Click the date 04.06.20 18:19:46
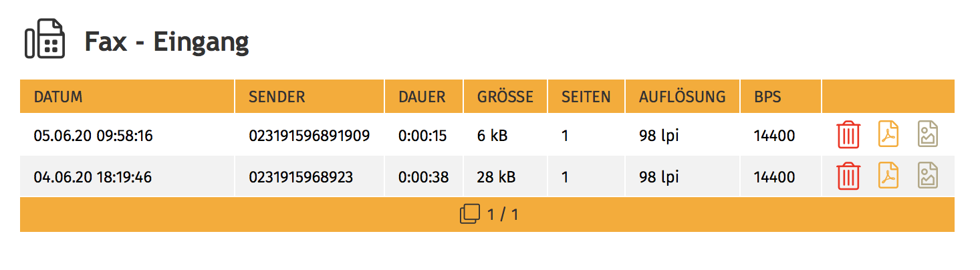Screen dimensions: 980x270 click(93, 178)
